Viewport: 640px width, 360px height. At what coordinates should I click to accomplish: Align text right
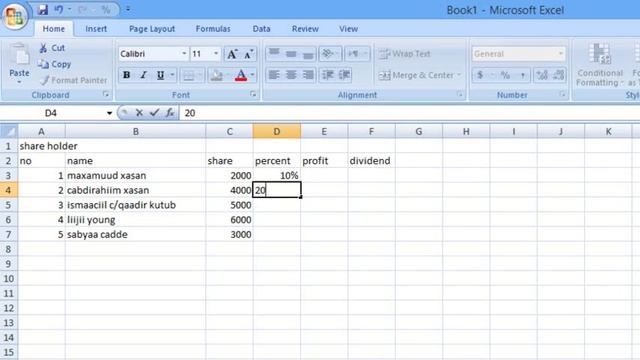pyautogui.click(x=308, y=75)
